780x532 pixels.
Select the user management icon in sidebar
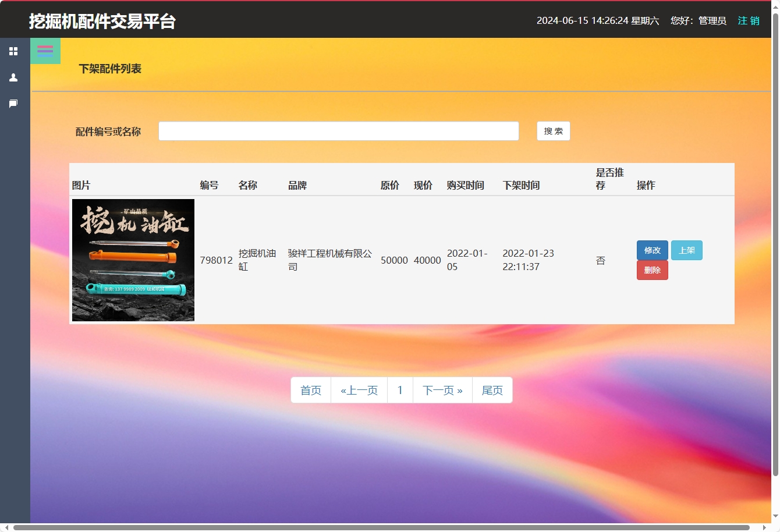coord(13,77)
